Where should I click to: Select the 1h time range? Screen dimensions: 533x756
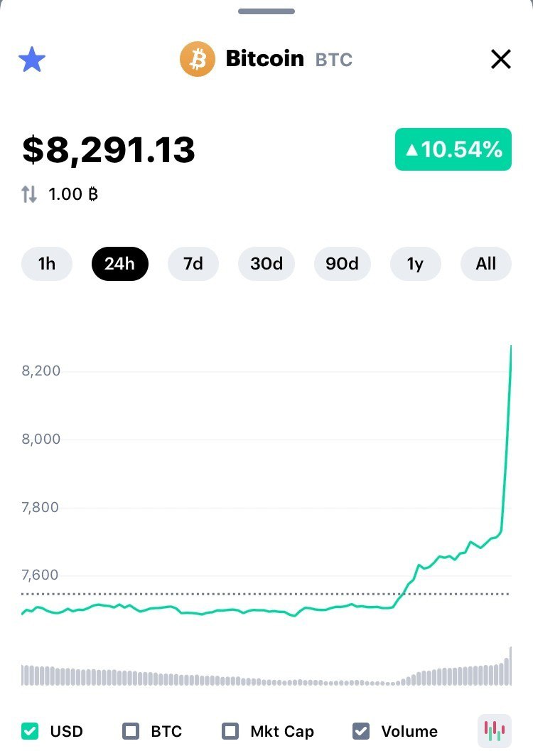tap(47, 264)
